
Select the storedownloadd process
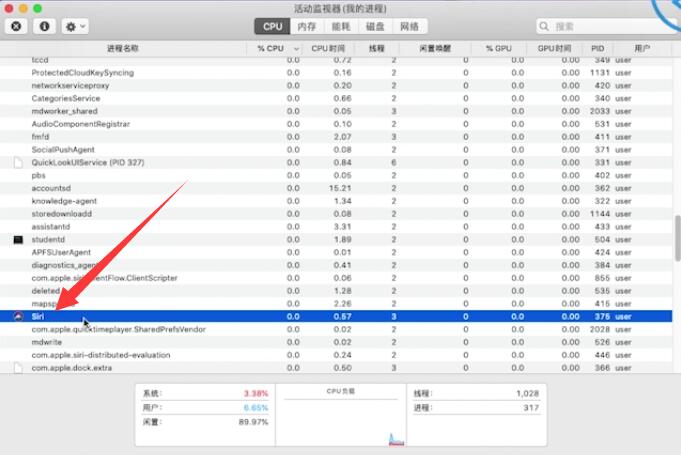coord(62,214)
